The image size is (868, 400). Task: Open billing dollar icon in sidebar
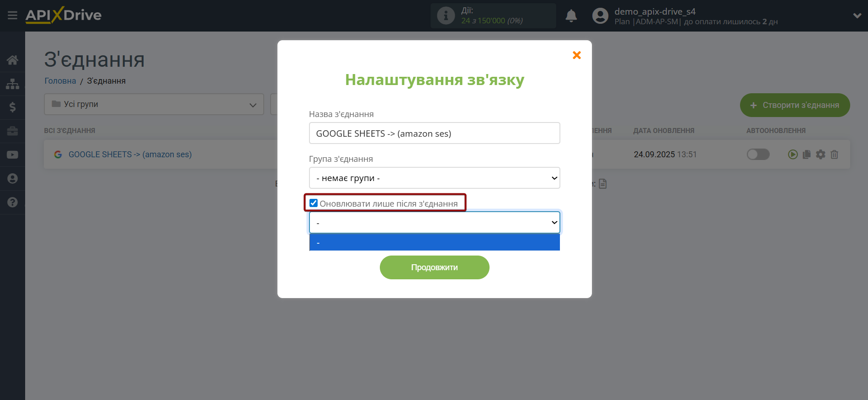pyautogui.click(x=12, y=107)
